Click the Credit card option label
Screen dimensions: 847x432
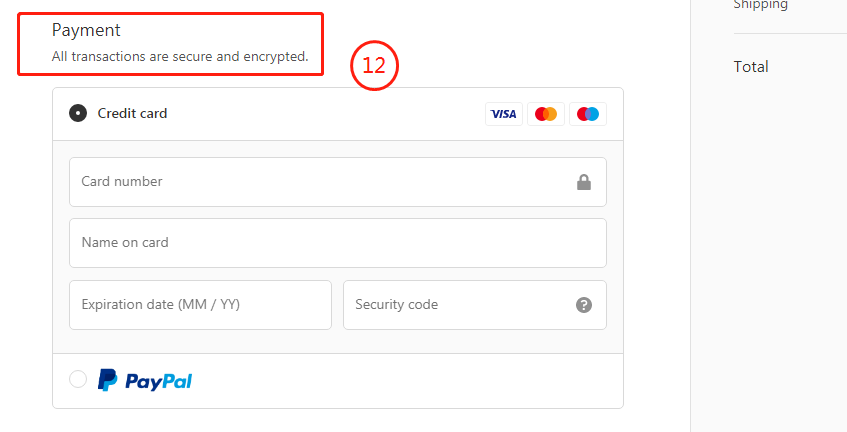pyautogui.click(x=132, y=113)
